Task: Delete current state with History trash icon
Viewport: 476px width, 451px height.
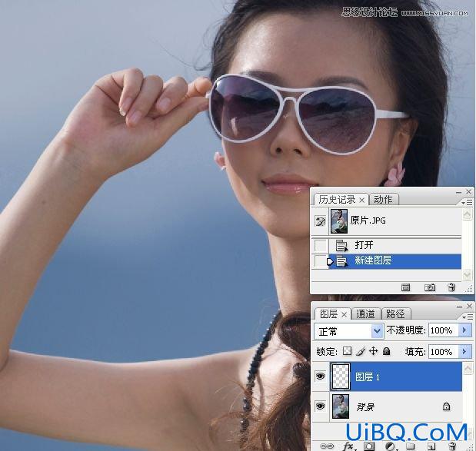Action: click(x=451, y=287)
